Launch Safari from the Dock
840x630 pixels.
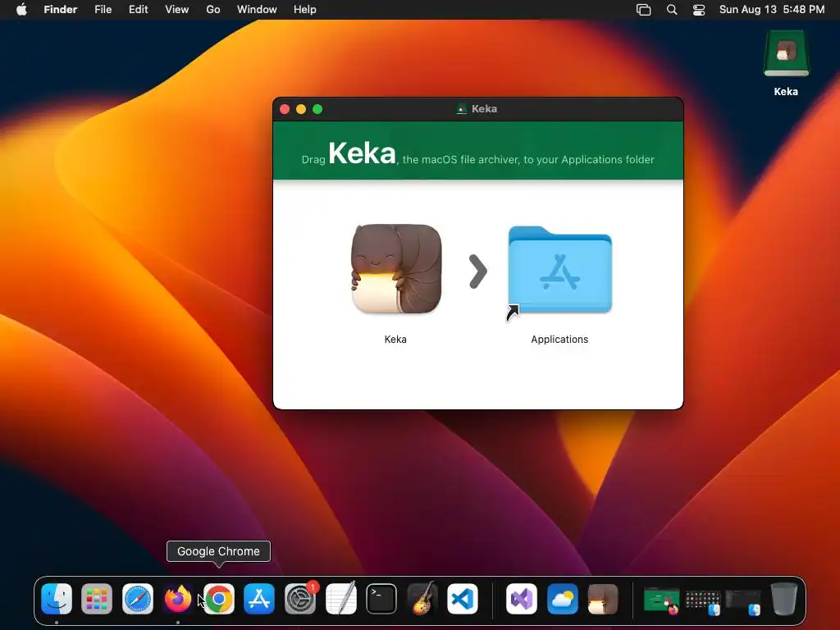pos(138,598)
